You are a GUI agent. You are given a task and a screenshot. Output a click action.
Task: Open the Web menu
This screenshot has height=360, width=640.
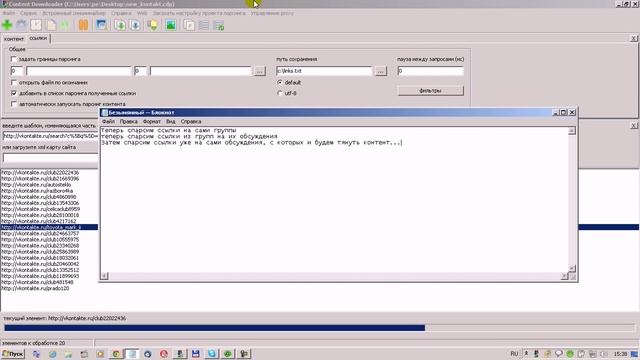(x=142, y=13)
